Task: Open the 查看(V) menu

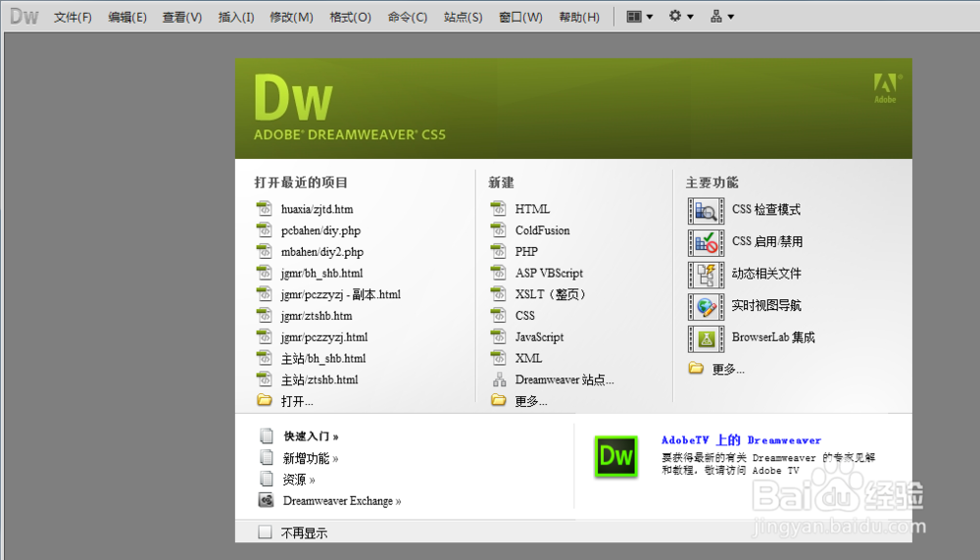Action: pyautogui.click(x=182, y=17)
